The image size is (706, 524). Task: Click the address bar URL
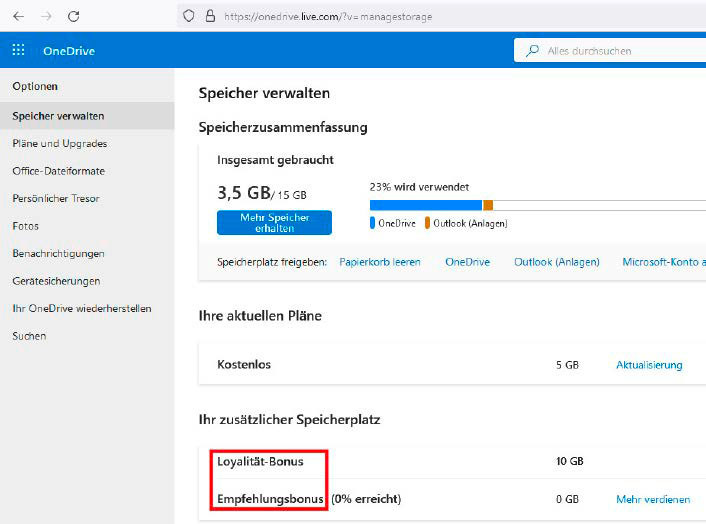(328, 17)
